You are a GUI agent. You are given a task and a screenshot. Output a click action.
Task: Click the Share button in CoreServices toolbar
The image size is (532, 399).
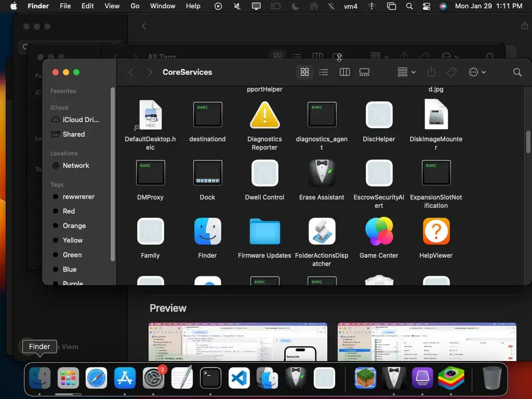click(431, 72)
